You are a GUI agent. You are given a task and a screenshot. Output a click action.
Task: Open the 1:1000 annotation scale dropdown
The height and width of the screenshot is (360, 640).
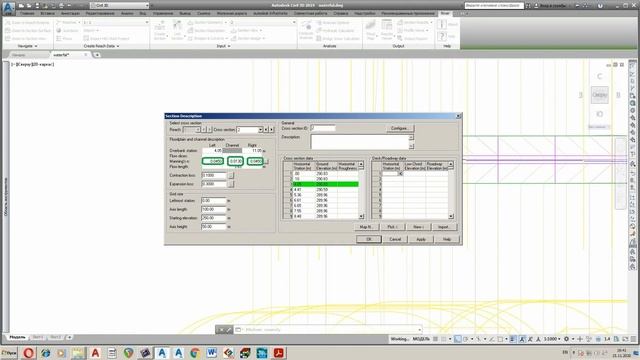coord(552,339)
